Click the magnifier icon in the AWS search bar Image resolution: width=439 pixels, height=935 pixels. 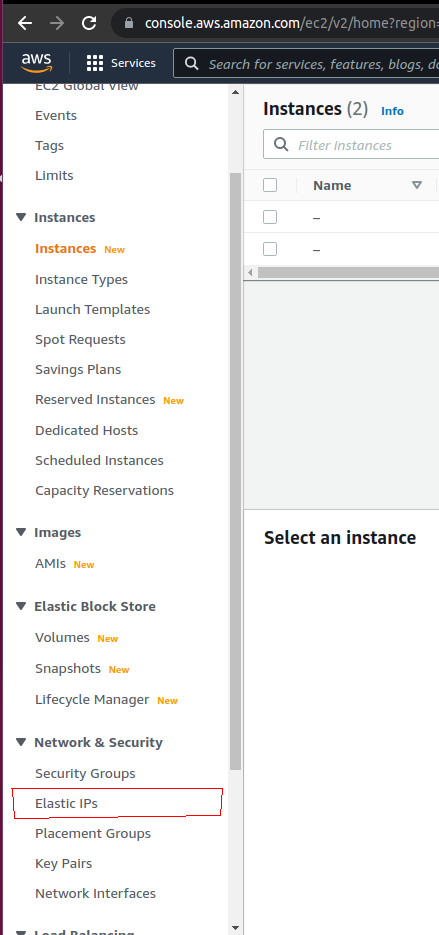click(191, 63)
